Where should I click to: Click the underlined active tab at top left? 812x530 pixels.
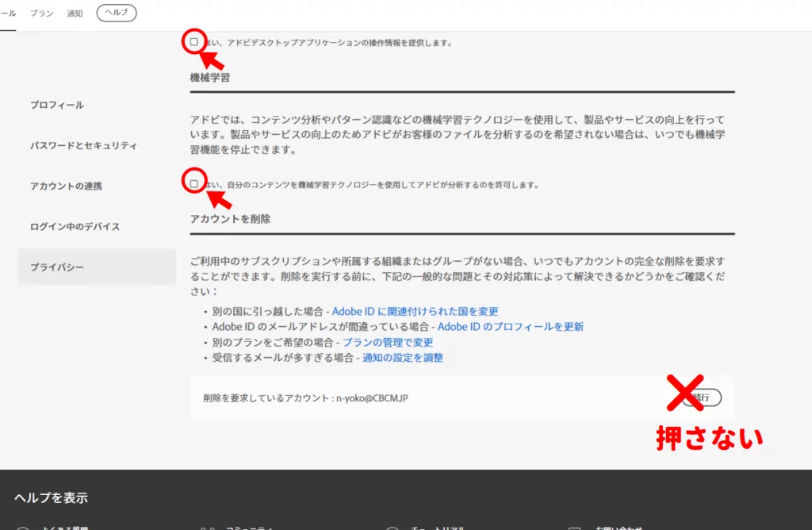[7, 13]
